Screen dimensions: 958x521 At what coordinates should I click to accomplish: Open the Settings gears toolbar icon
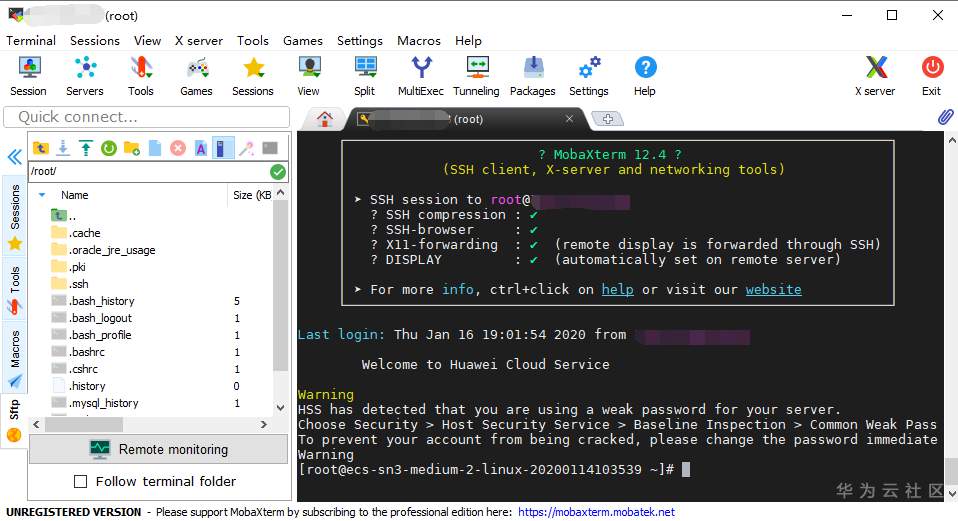(x=589, y=76)
